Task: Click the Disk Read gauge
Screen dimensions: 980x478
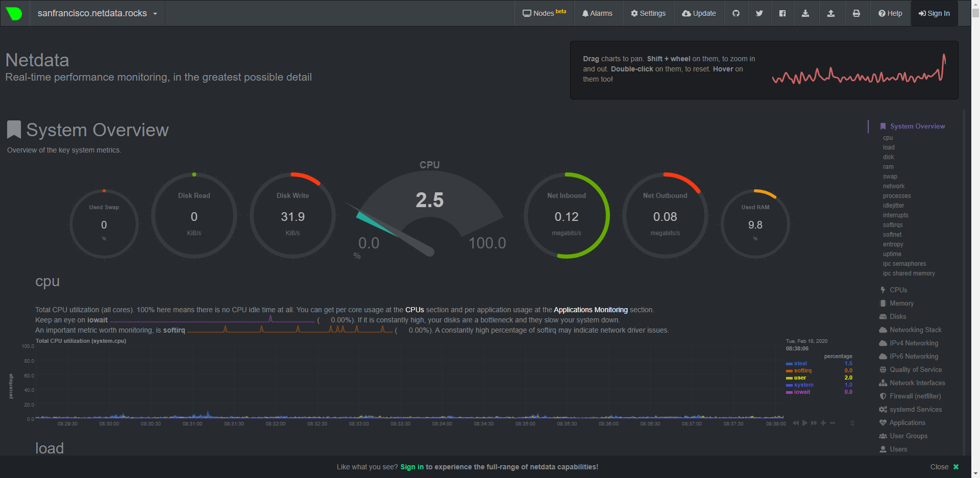Action: coord(194,216)
